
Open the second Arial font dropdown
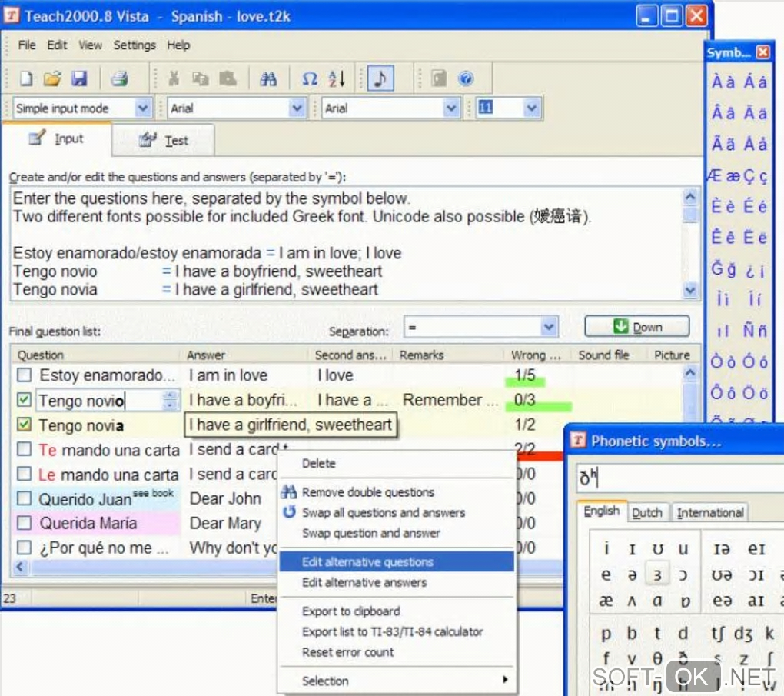pyautogui.click(x=451, y=108)
